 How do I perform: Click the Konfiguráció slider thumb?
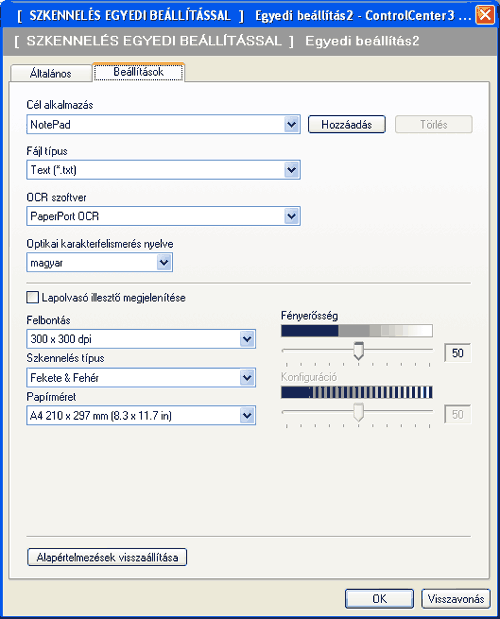358,412
